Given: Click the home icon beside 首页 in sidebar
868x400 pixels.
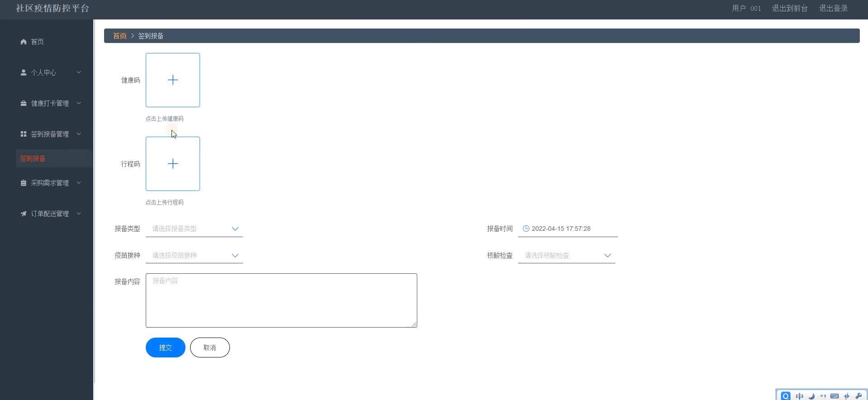Looking at the screenshot, I should pyautogui.click(x=24, y=42).
